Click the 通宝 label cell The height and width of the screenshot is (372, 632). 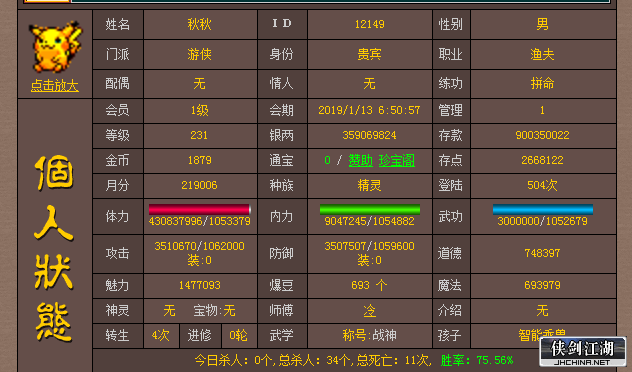pos(282,160)
